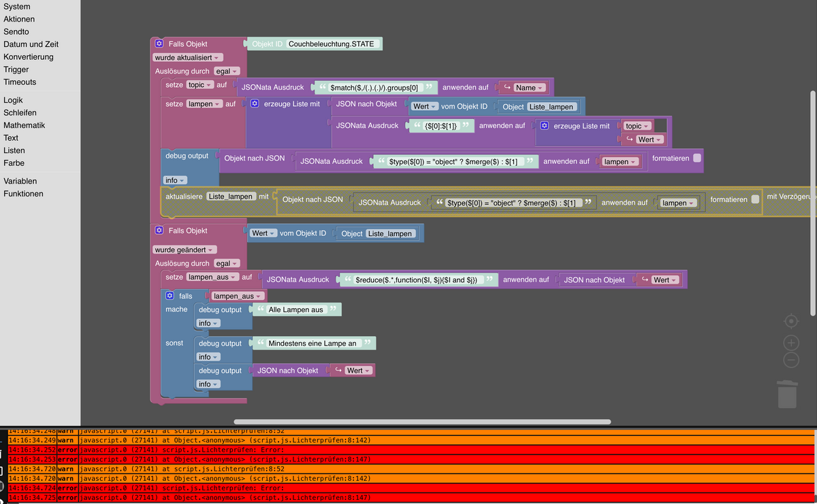Screen dimensions: 817x504
Task: Zoom in with the plus icon
Action: 790,342
